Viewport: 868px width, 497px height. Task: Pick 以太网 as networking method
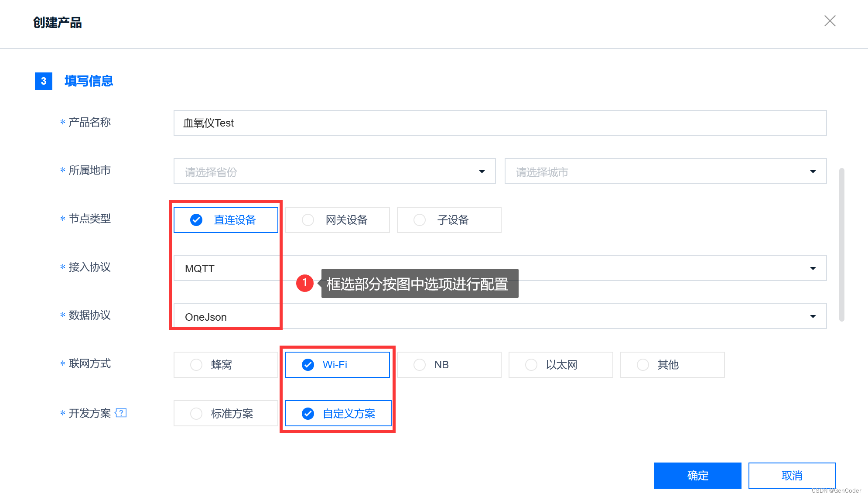point(560,365)
